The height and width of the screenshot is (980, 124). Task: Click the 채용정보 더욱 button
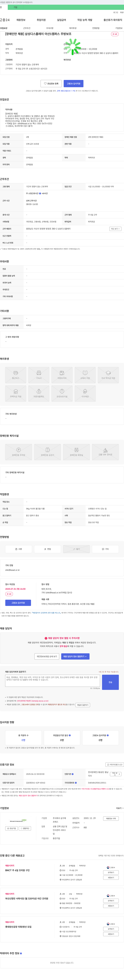111,818
